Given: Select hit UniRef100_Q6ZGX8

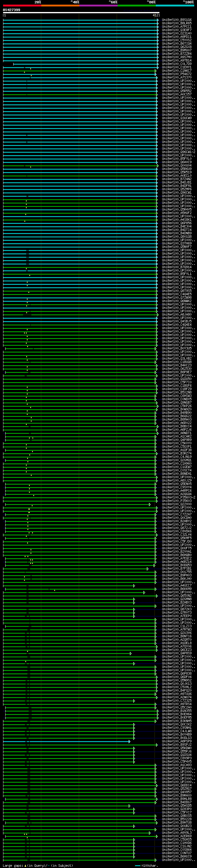Looking at the screenshot, I should 177,47.
